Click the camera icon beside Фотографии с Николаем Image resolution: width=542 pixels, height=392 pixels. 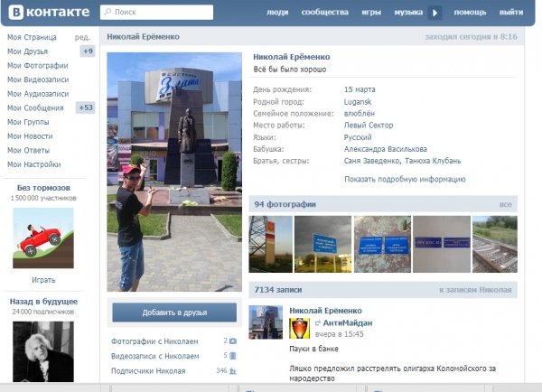232,341
